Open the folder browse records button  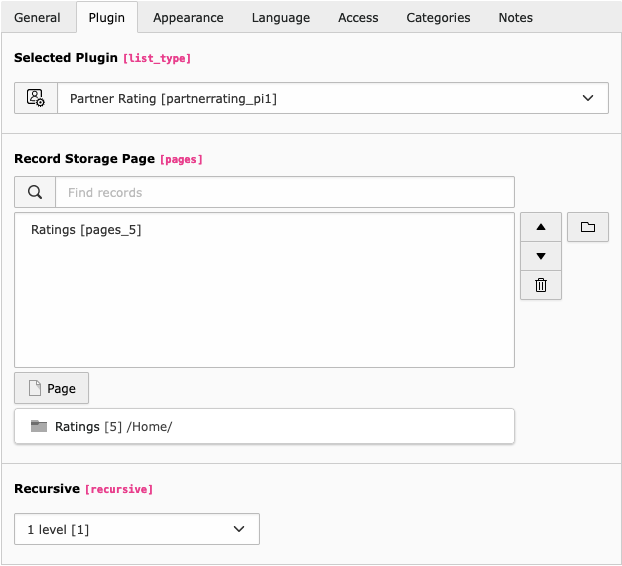(587, 227)
